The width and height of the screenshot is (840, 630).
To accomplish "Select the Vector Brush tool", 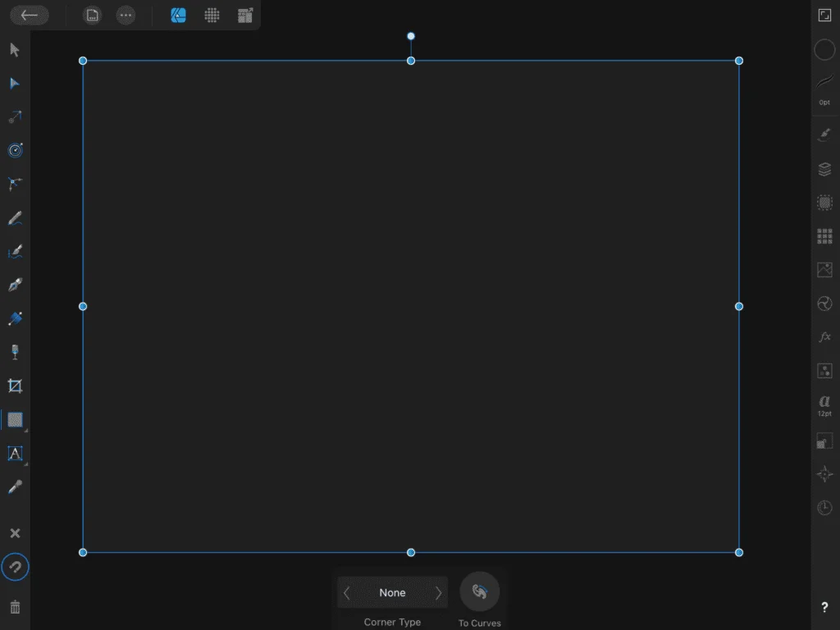I will click(x=15, y=252).
